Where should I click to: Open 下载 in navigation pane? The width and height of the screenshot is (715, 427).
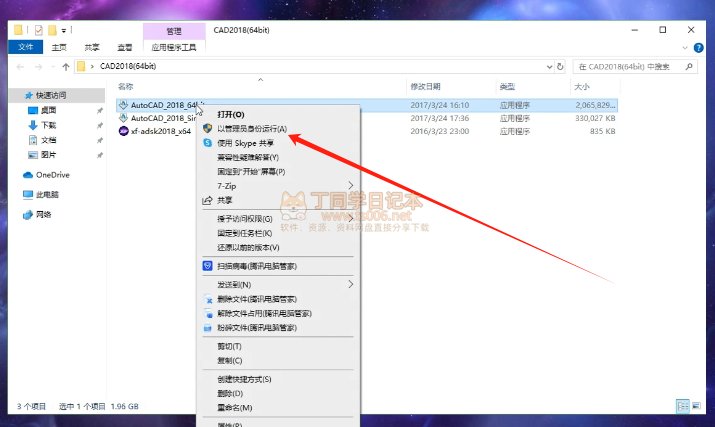(x=48, y=125)
